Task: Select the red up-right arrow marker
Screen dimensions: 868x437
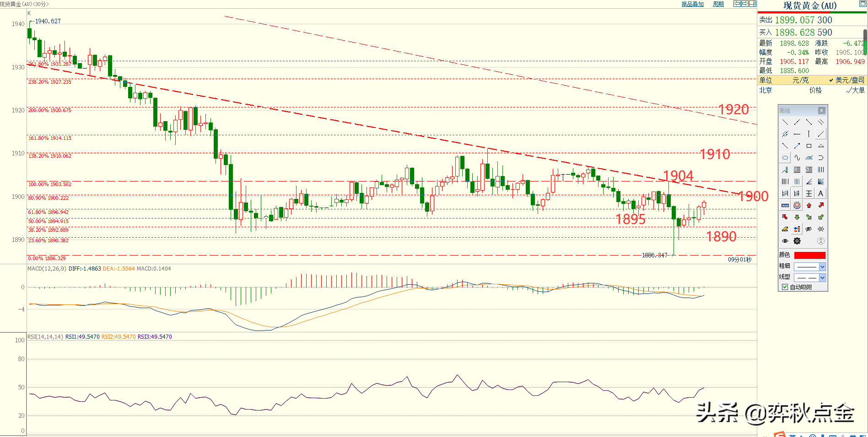Action: (x=821, y=205)
